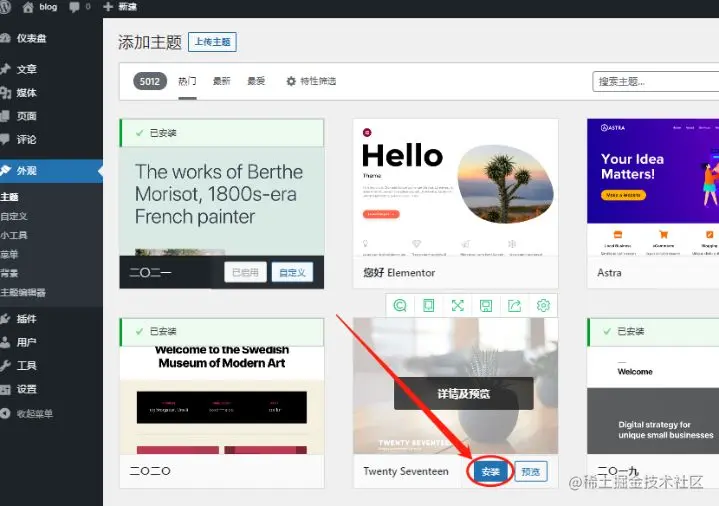Open the Hello Elementor theme screenshot

pyautogui.click(x=456, y=187)
